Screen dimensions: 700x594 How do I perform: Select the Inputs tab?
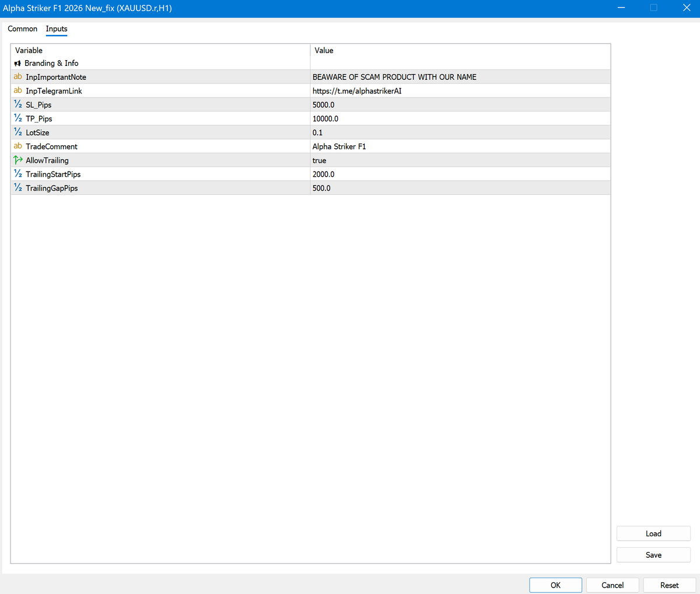pos(57,29)
